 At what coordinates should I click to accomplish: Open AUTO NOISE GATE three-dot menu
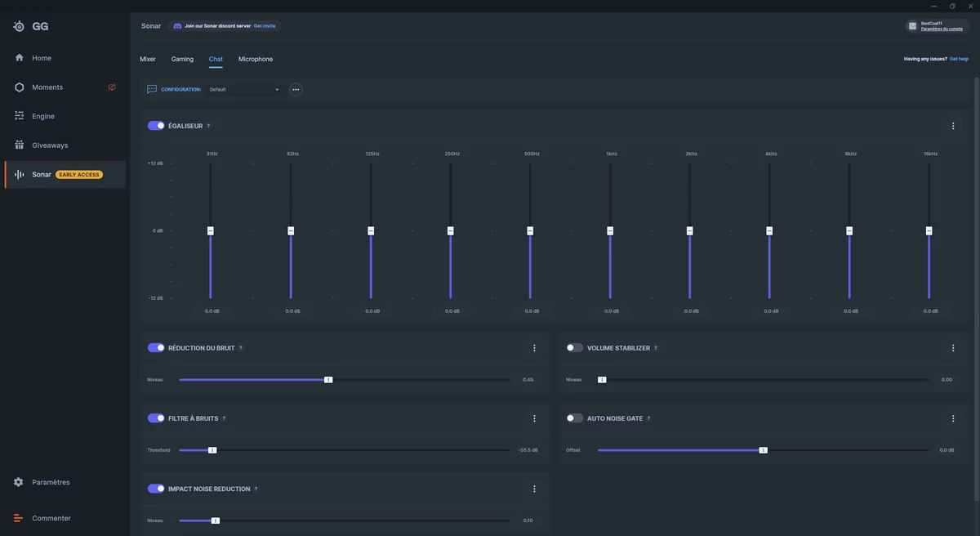(953, 418)
